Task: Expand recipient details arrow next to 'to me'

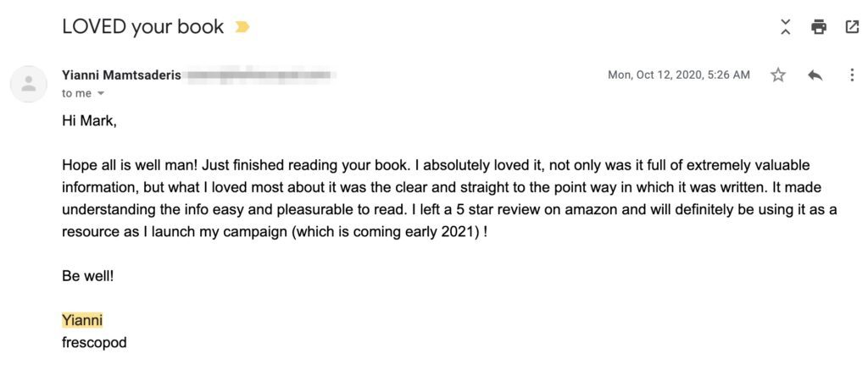Action: click(100, 93)
